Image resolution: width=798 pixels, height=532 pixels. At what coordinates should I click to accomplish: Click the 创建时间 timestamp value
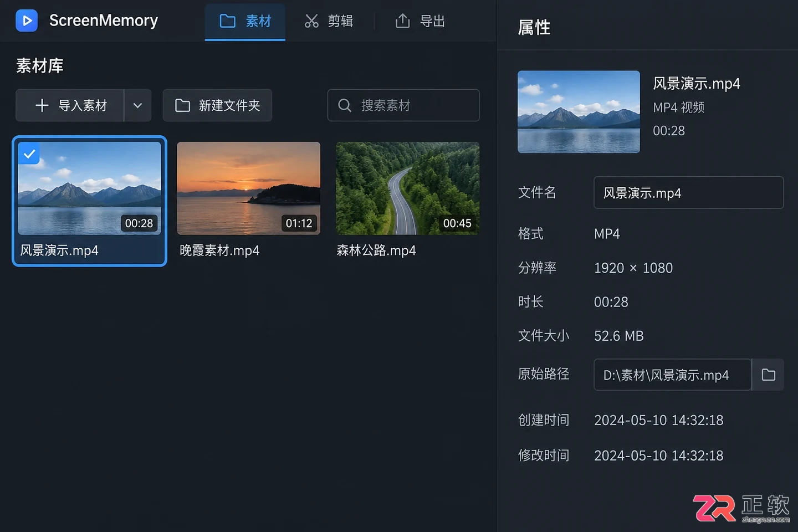click(659, 421)
